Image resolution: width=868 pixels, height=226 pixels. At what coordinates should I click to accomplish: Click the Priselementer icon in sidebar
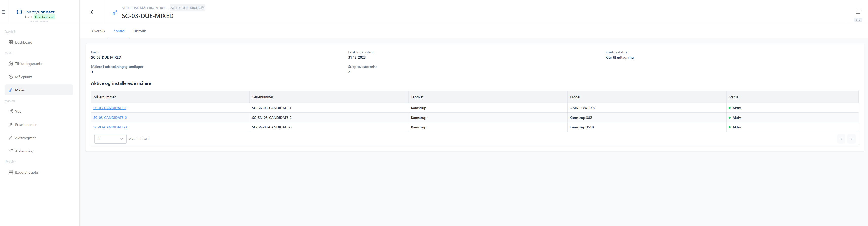11,124
